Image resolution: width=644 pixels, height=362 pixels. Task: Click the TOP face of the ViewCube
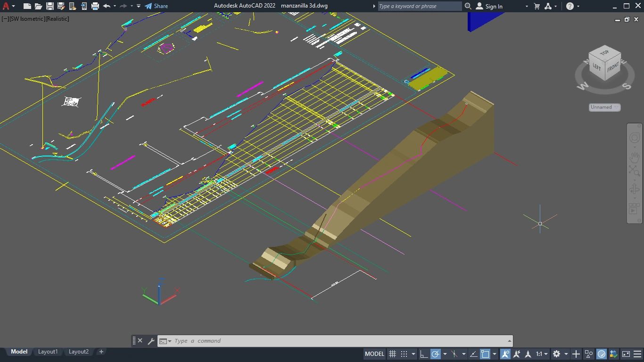pos(604,53)
